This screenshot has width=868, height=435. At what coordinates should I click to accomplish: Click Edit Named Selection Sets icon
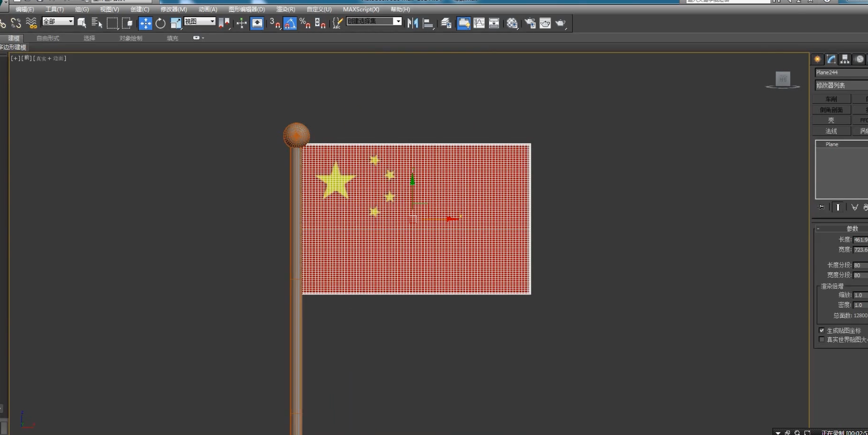coord(337,23)
